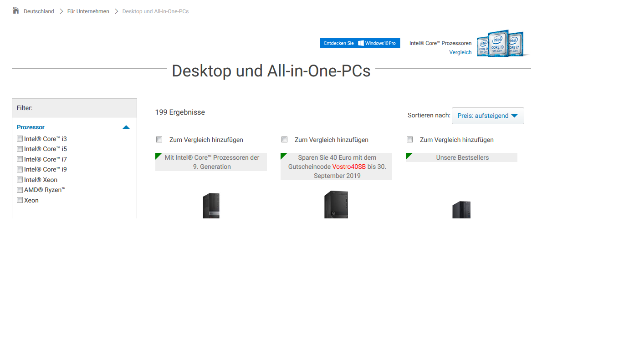Check the Intel Xeon filter option
The height and width of the screenshot is (364, 624).
[20, 179]
